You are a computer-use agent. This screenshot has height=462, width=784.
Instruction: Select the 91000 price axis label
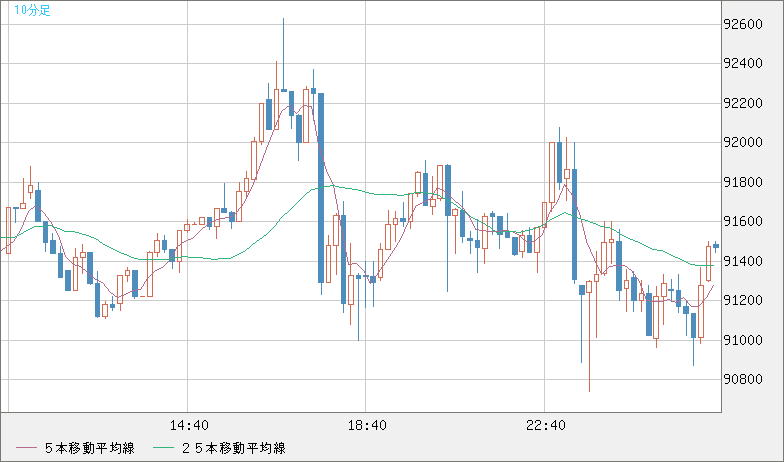pyautogui.click(x=742, y=340)
